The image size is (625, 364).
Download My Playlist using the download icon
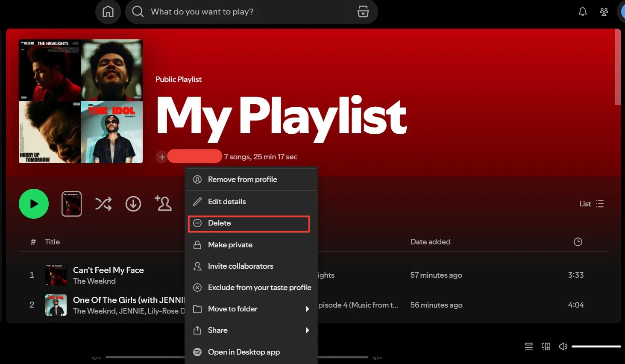(x=133, y=204)
